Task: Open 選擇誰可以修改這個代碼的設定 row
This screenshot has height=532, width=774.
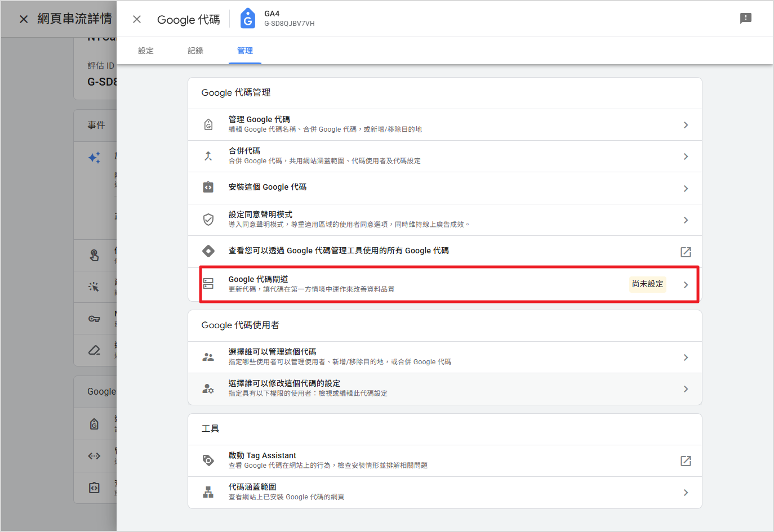Action: tap(445, 389)
